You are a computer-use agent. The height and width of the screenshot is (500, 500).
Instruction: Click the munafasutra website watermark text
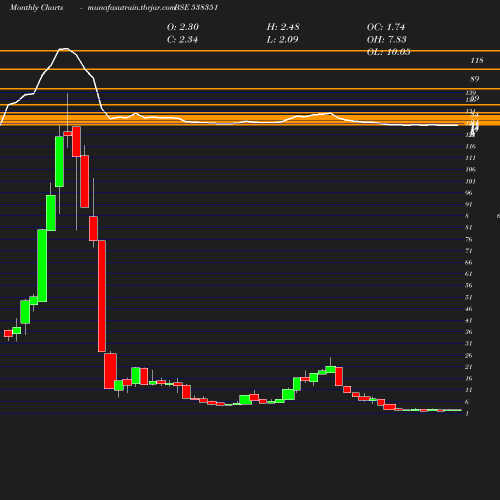point(131,8)
